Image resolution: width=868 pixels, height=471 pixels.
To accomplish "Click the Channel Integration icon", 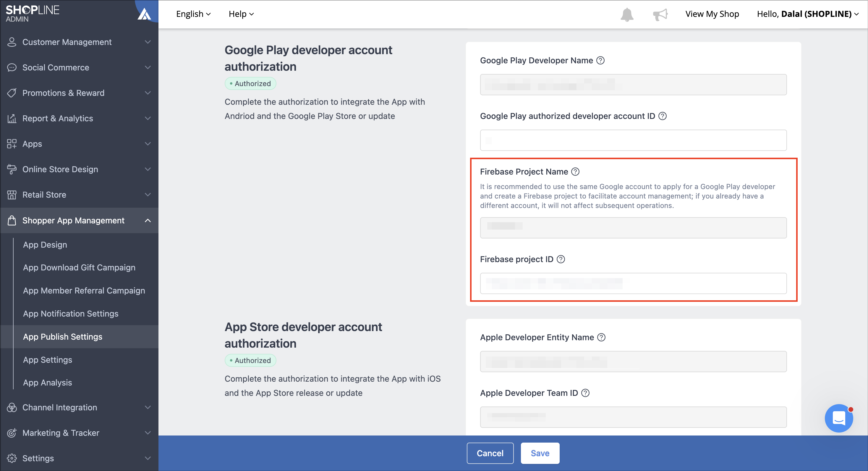I will [x=12, y=407].
